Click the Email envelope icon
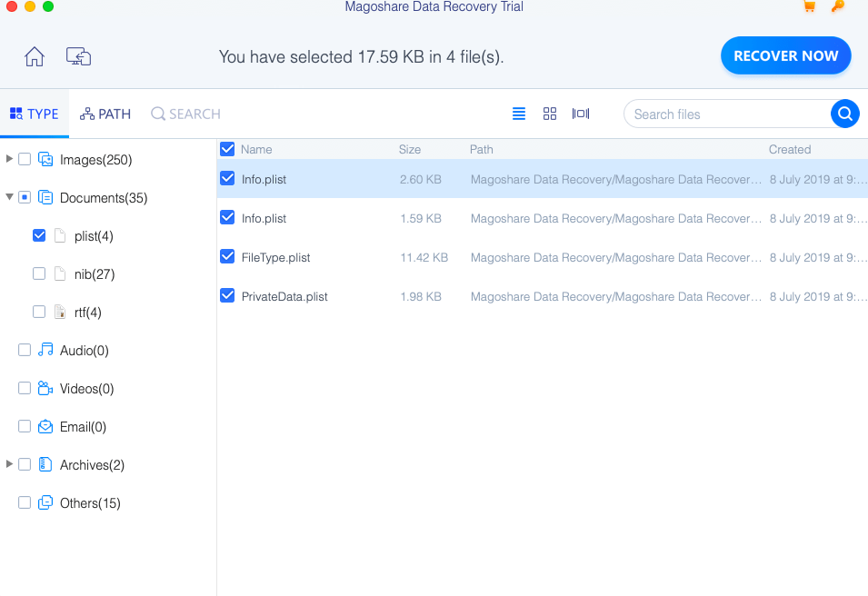This screenshot has width=868, height=596. click(45, 426)
